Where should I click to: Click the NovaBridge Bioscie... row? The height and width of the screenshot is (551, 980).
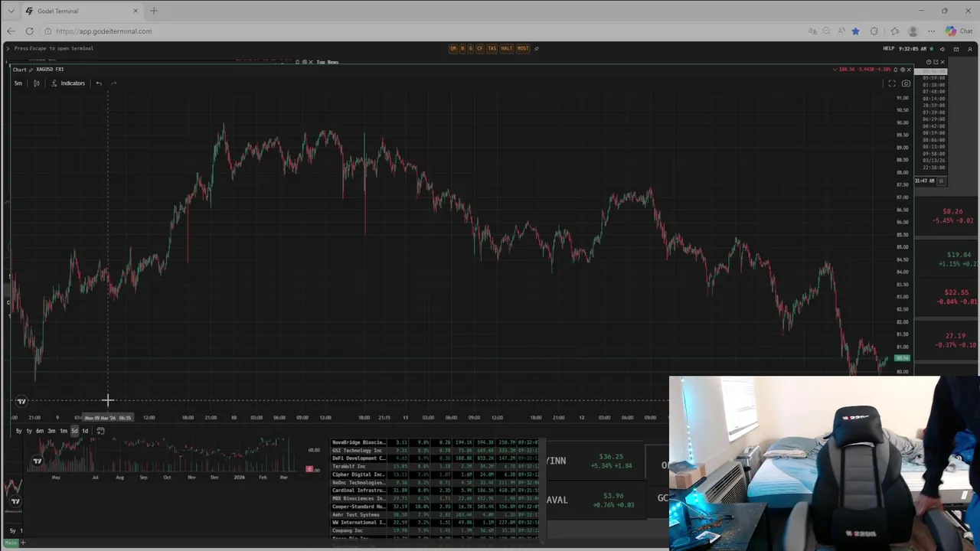(x=435, y=442)
